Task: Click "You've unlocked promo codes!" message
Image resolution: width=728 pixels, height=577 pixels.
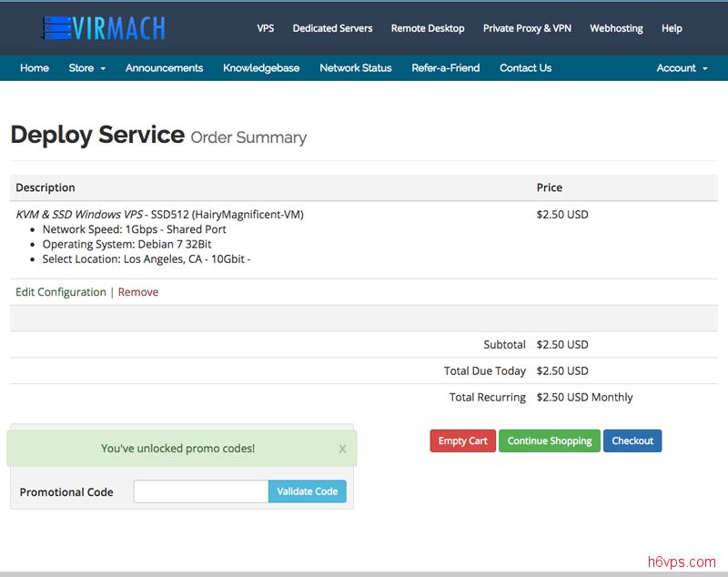Action: [x=177, y=449]
